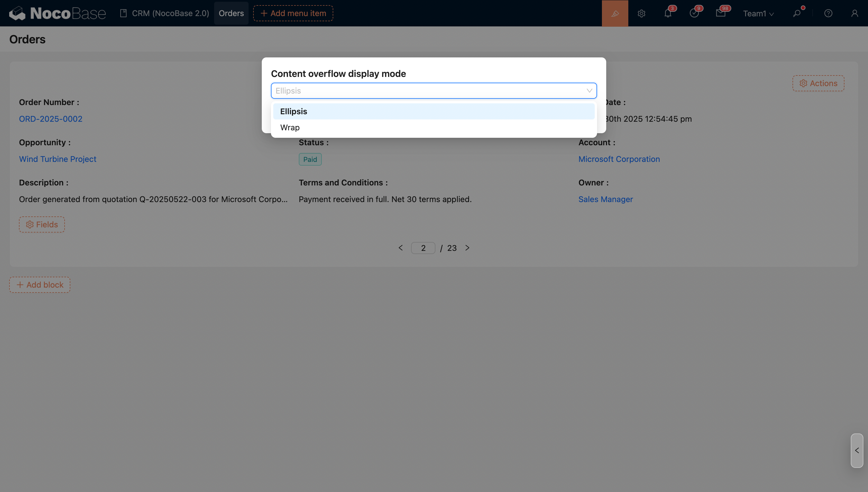The image size is (868, 492).
Task: Switch to the Orders menu tab
Action: (231, 13)
